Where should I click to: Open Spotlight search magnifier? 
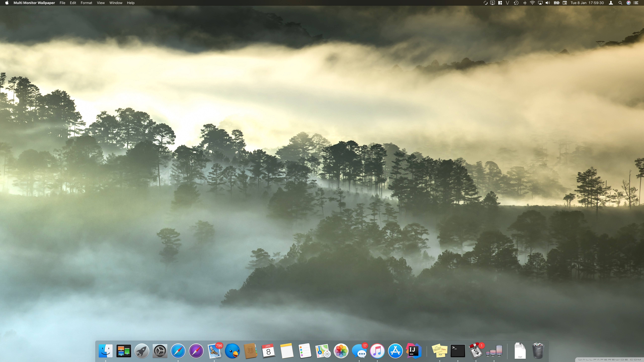620,3
